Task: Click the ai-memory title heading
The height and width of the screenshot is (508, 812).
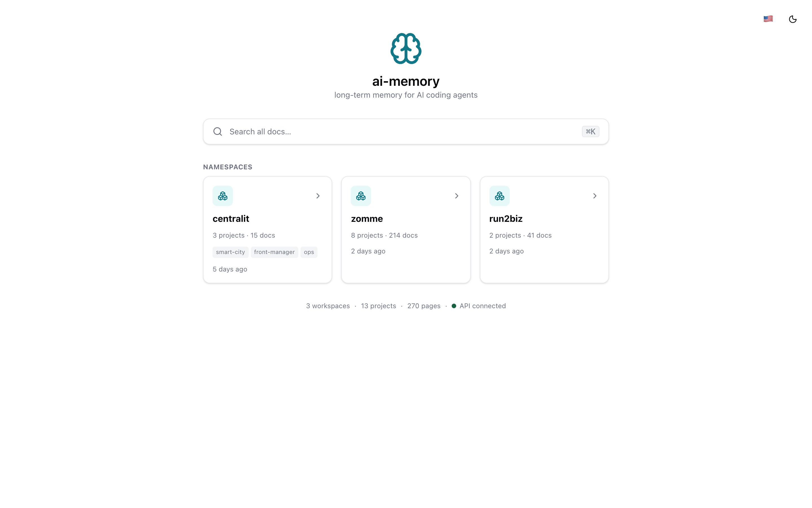Action: 406,81
